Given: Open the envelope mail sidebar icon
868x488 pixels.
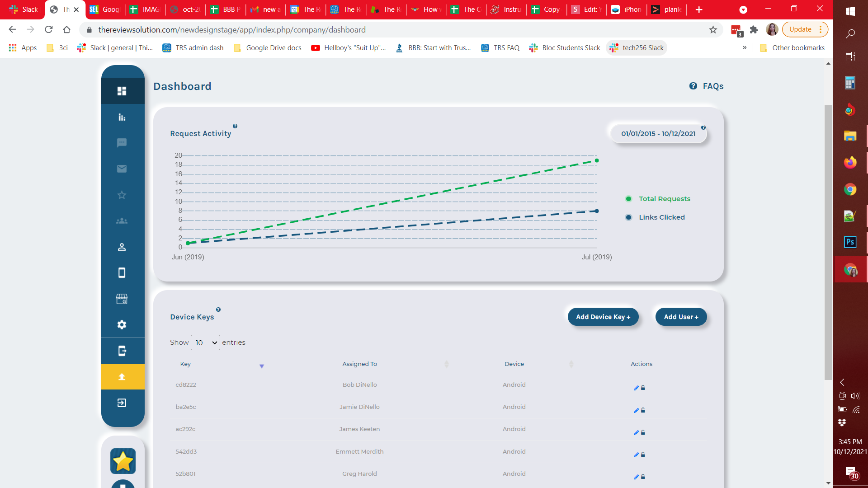Looking at the screenshot, I should coord(122,169).
